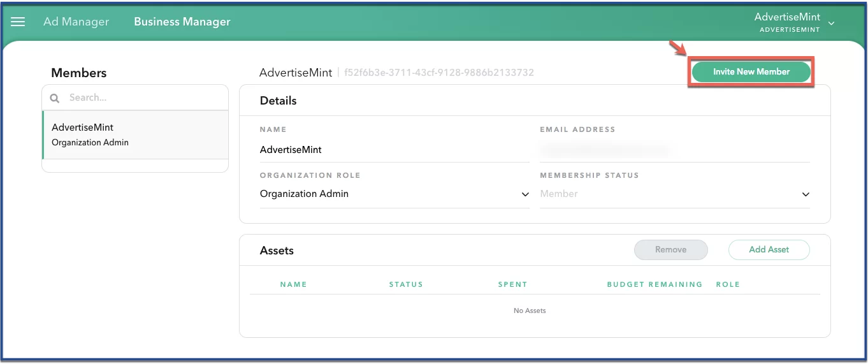868x364 pixels.
Task: Sort assets by the Name column header
Action: (x=293, y=284)
